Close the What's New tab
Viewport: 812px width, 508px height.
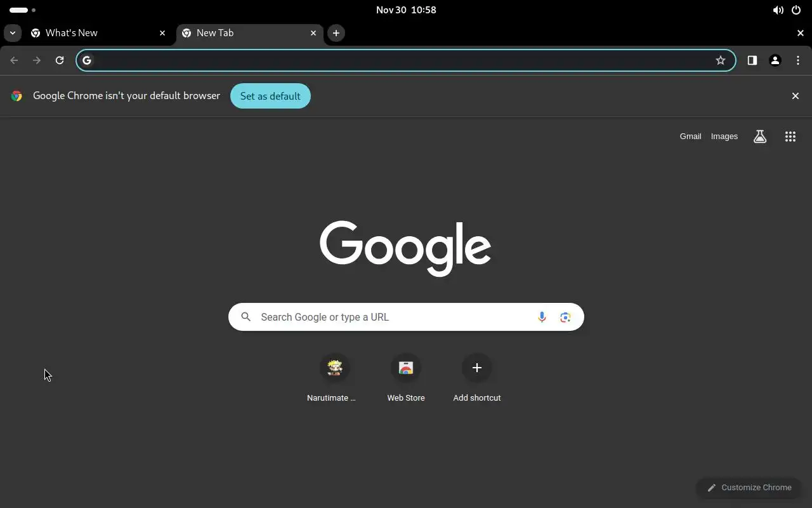[162, 33]
